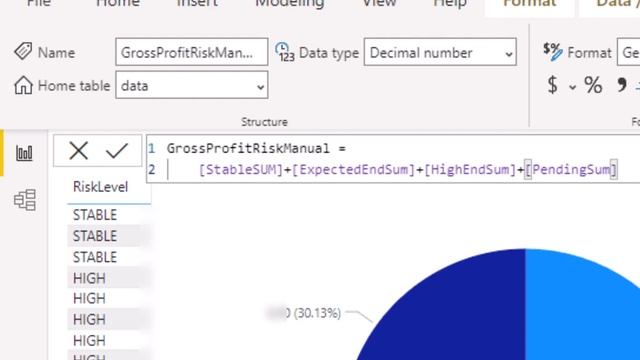Open the File menu tab
The width and height of the screenshot is (640, 360).
(39, 3)
